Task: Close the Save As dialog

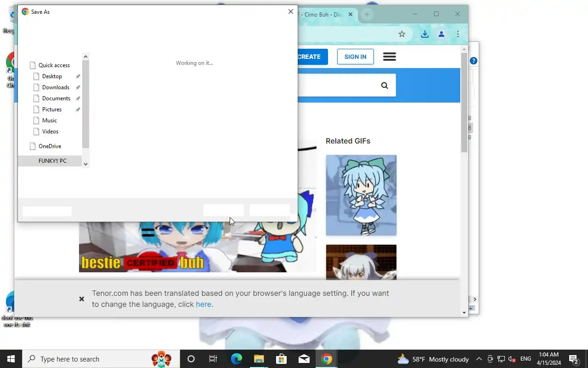Action: click(x=290, y=11)
